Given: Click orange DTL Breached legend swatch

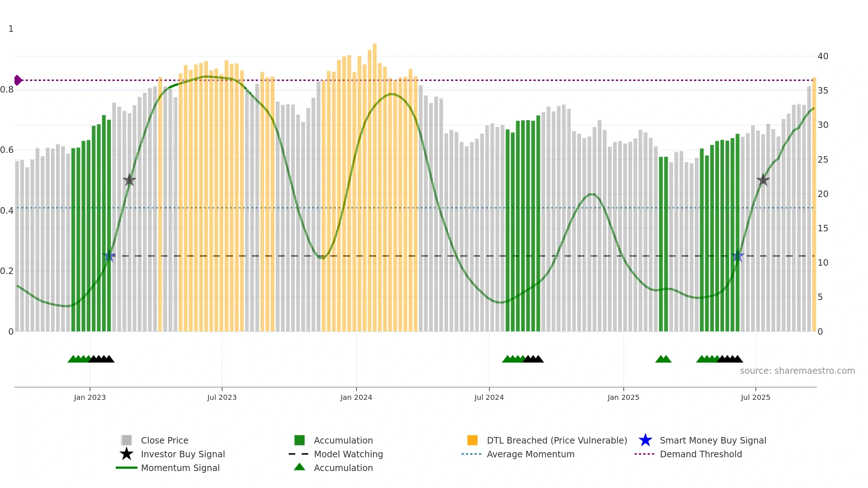Looking at the screenshot, I should pos(472,440).
